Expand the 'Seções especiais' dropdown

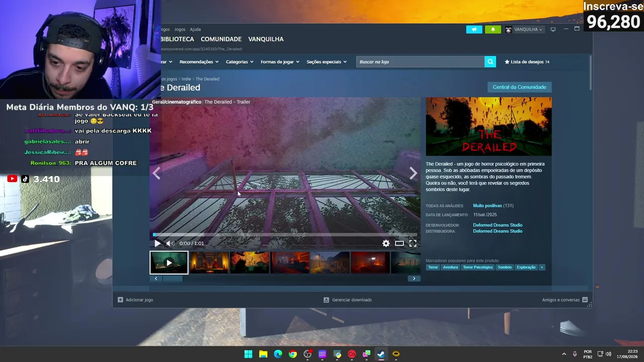coord(327,62)
